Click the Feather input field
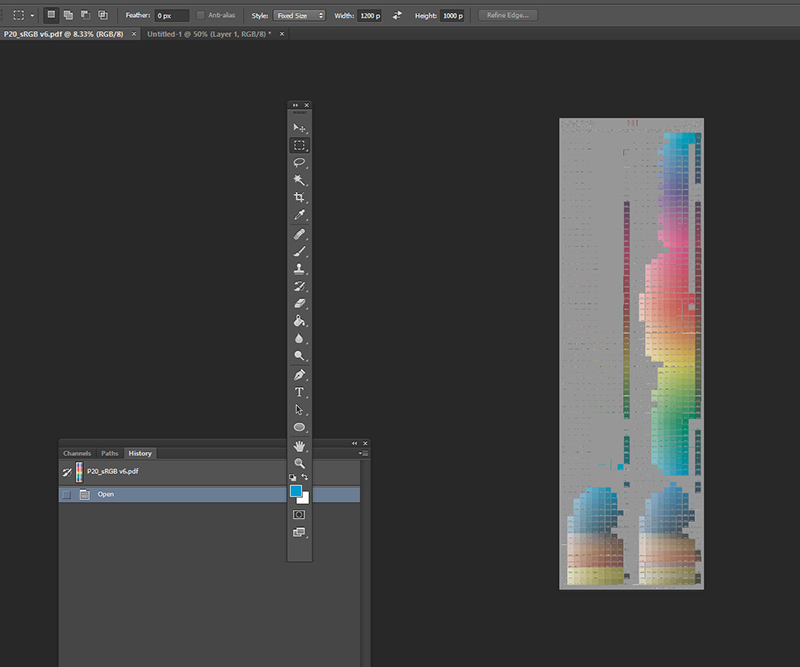 tap(171, 16)
